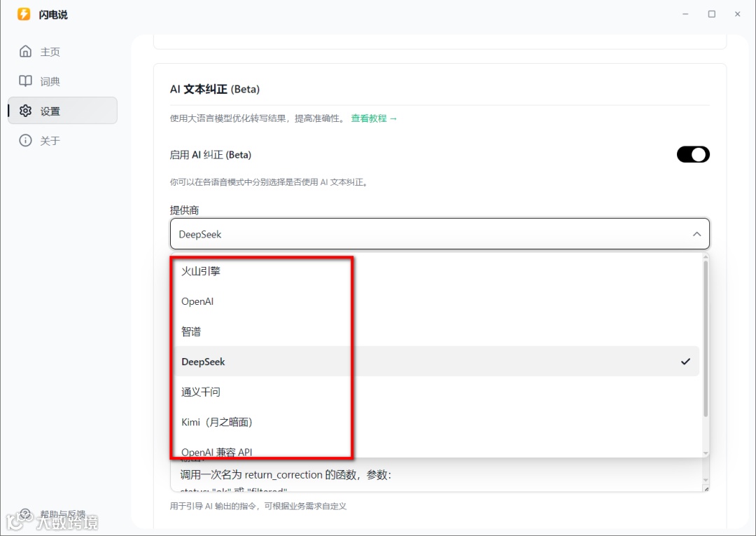756x536 pixels.
Task: Pick 通义千问 from the provider list
Action: click(x=437, y=392)
